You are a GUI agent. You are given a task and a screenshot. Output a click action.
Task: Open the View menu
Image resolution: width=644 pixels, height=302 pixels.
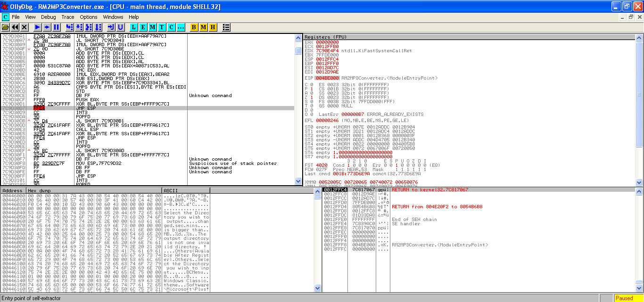(30, 17)
